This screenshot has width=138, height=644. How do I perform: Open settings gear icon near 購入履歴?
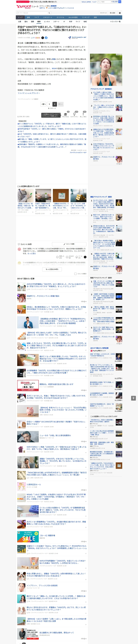[x=120, y=13]
